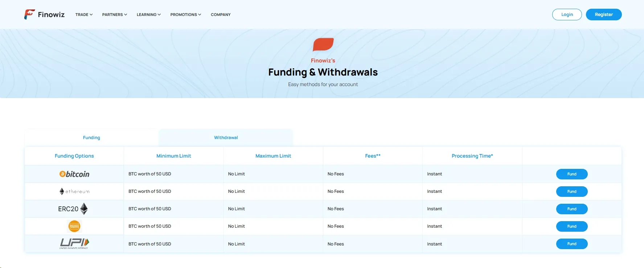Click Instant in the UPI row
Image resolution: width=644 pixels, height=268 pixels.
point(435,244)
